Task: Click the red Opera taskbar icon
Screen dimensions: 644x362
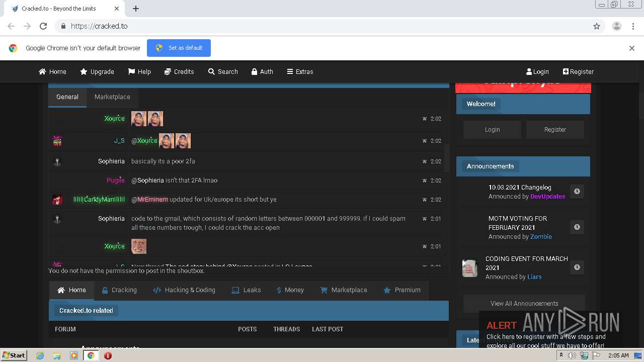Action: coord(108,355)
